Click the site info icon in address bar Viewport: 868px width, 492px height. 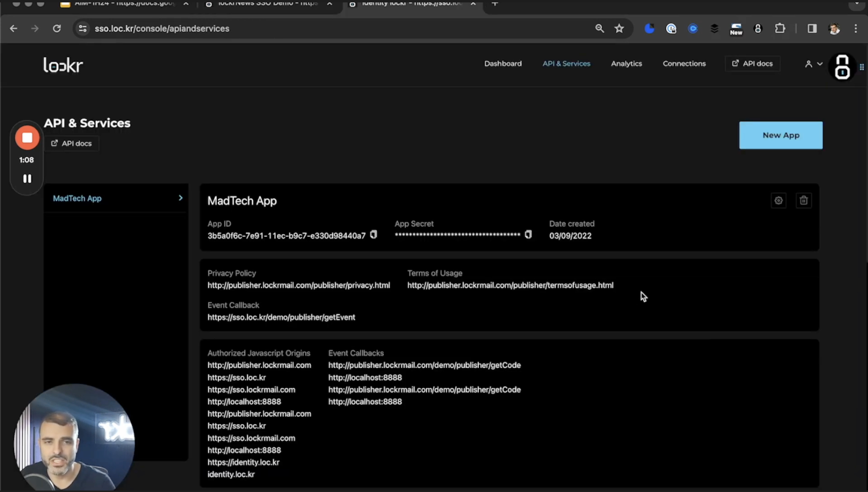83,28
